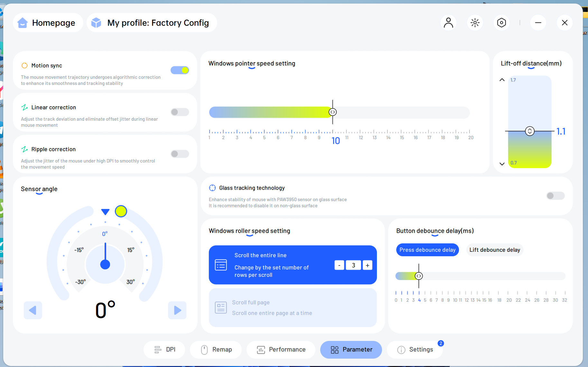
Task: Disable the Motion sync toggle
Action: tap(180, 70)
